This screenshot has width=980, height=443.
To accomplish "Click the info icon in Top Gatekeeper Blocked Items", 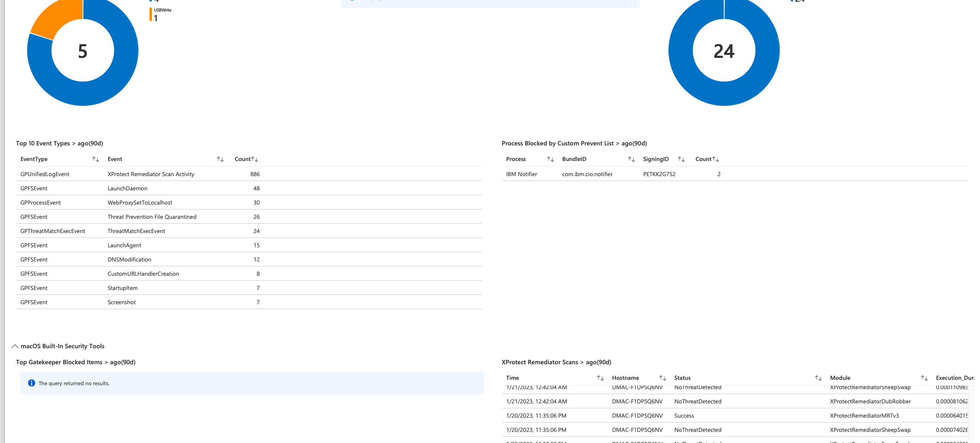I will (31, 383).
